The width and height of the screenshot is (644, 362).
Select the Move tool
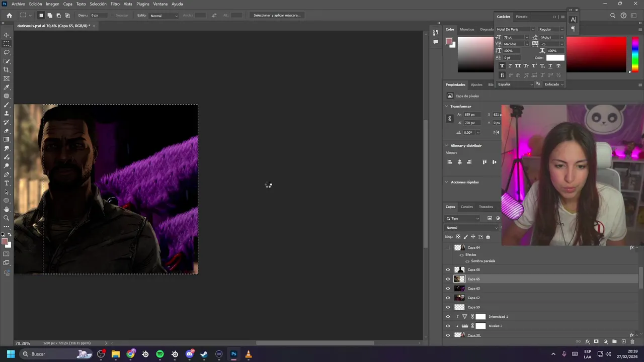pos(7,35)
